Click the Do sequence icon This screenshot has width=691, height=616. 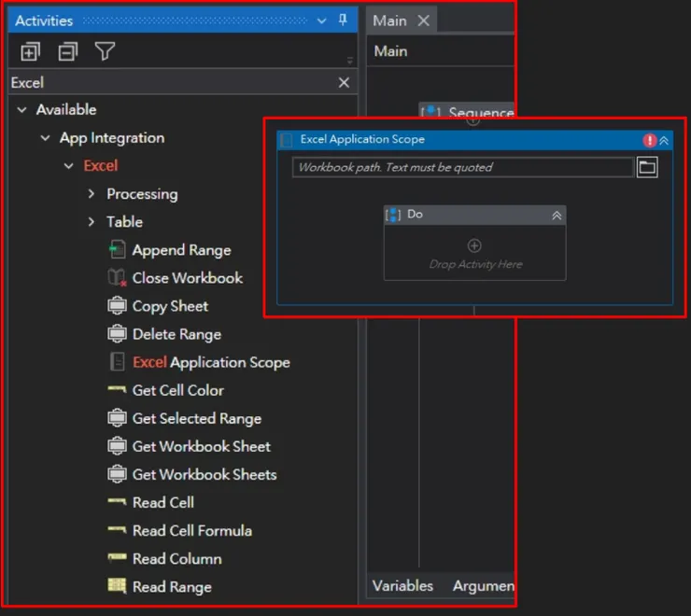point(392,215)
